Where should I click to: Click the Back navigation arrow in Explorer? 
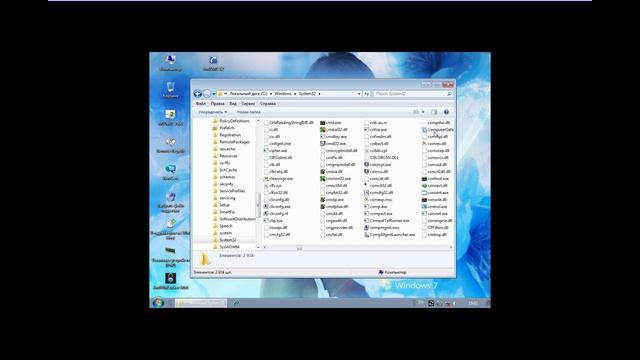point(198,94)
